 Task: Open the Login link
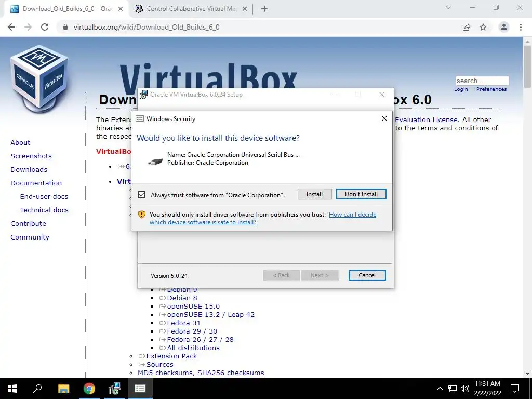tap(461, 89)
